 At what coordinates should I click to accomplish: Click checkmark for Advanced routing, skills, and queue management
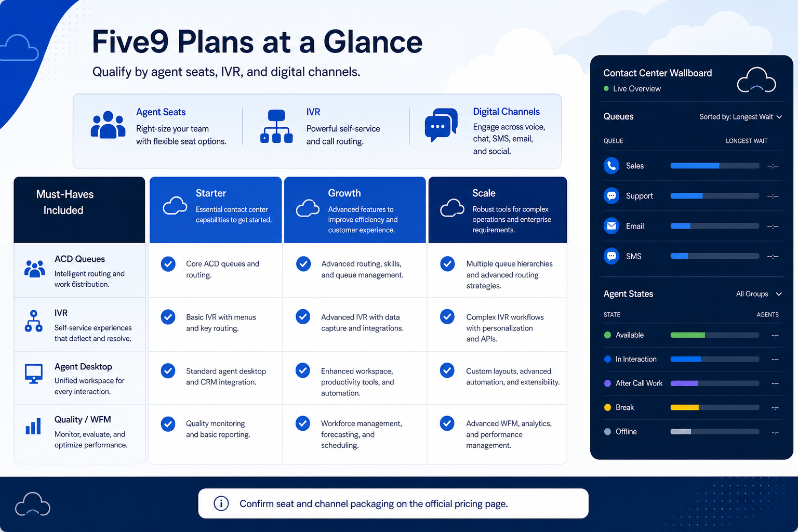pos(303,264)
